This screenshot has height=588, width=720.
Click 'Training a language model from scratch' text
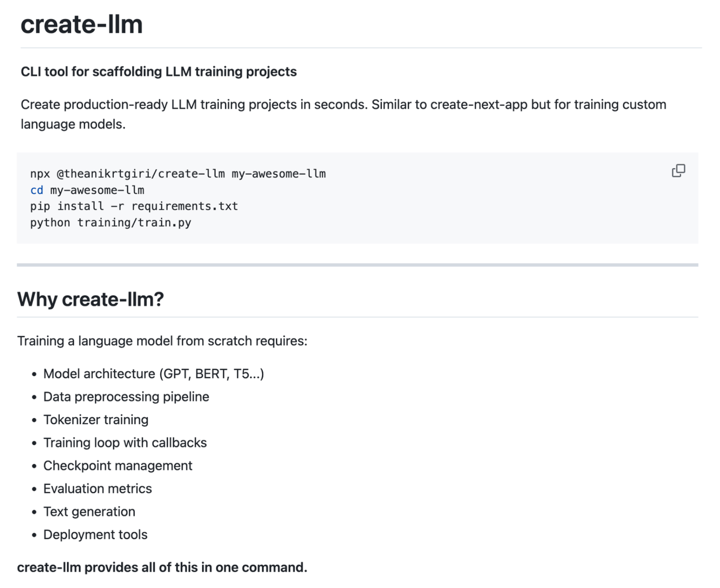162,341
